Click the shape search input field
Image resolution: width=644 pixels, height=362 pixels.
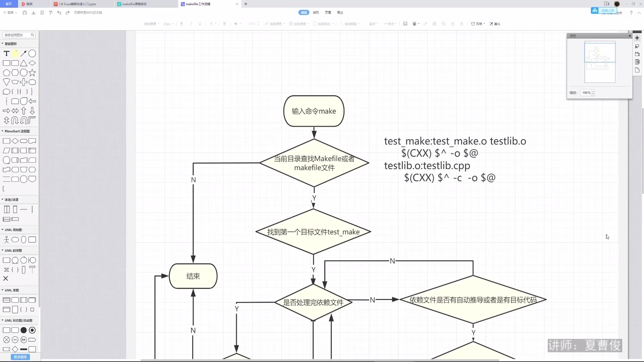(19, 35)
